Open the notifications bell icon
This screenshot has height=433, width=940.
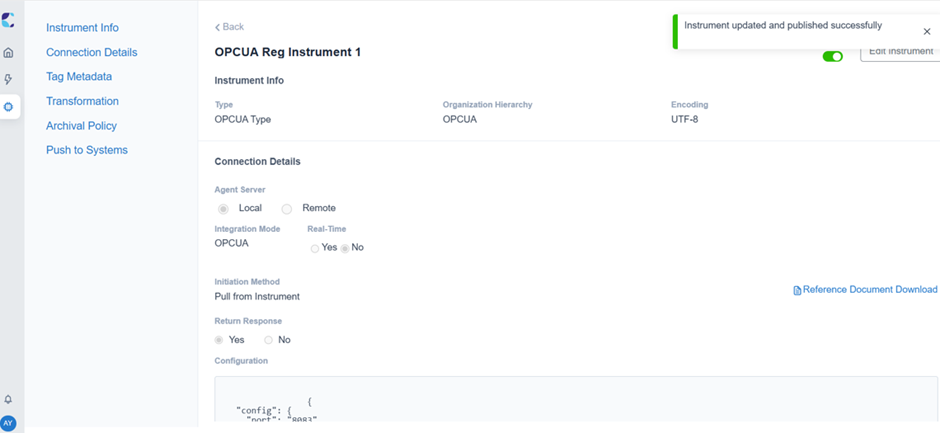point(8,399)
